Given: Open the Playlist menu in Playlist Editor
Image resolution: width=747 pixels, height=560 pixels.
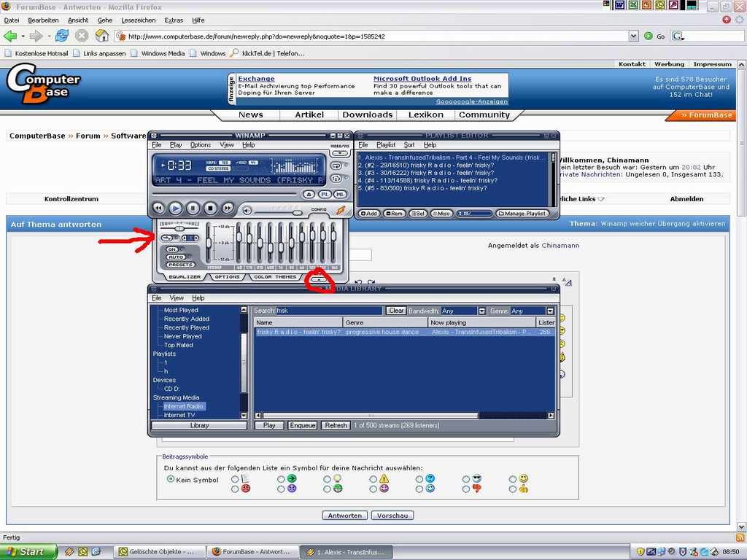Looking at the screenshot, I should (x=386, y=145).
